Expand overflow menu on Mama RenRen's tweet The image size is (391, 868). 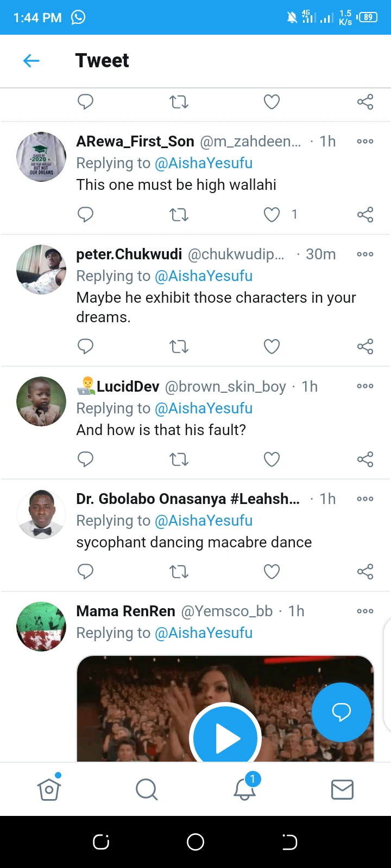[x=365, y=611]
